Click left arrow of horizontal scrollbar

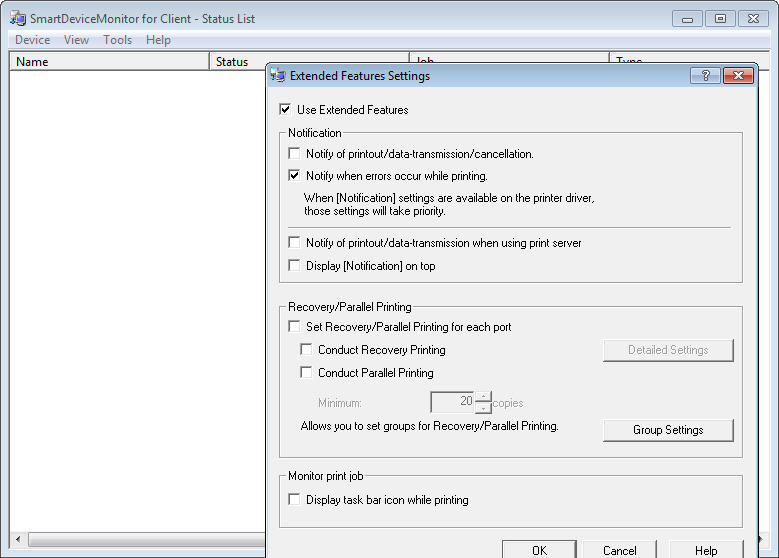tap(18, 539)
